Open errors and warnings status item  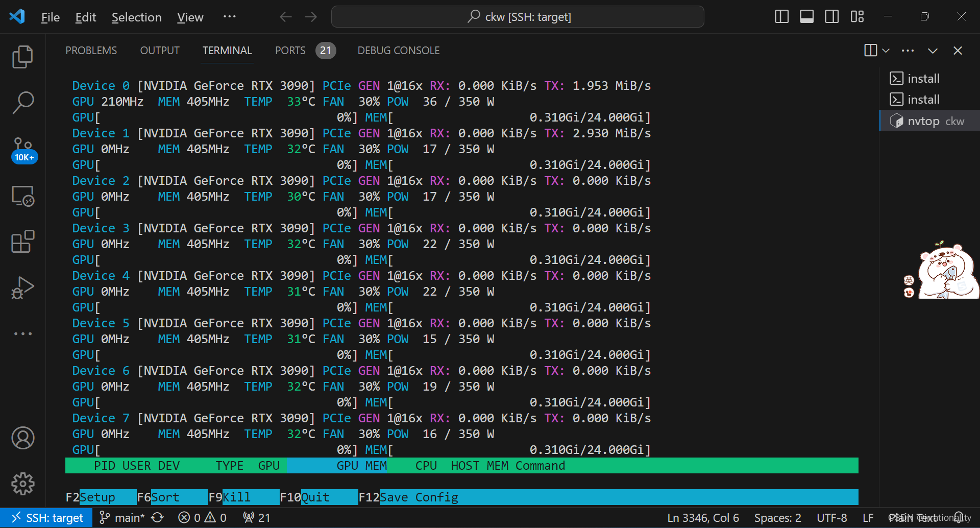[202, 518]
